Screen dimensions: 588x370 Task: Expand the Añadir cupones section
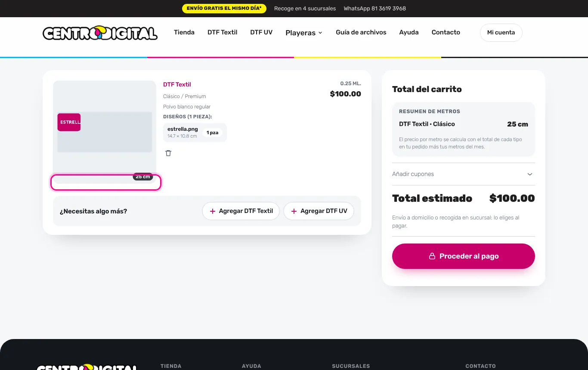tap(464, 174)
